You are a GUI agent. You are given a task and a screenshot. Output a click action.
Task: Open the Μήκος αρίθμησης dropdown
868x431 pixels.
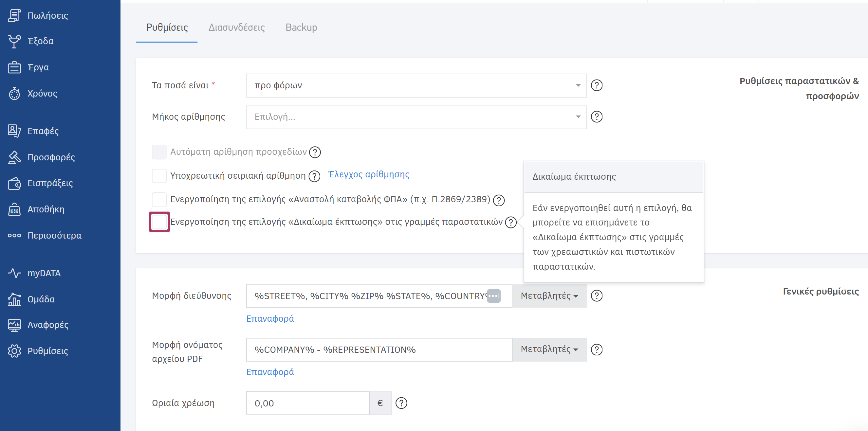pos(416,117)
